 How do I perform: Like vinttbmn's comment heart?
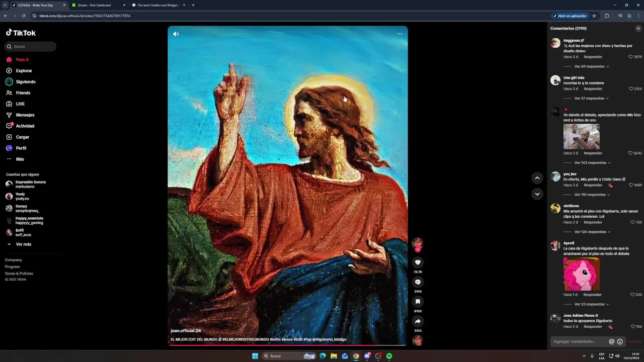[x=632, y=222]
